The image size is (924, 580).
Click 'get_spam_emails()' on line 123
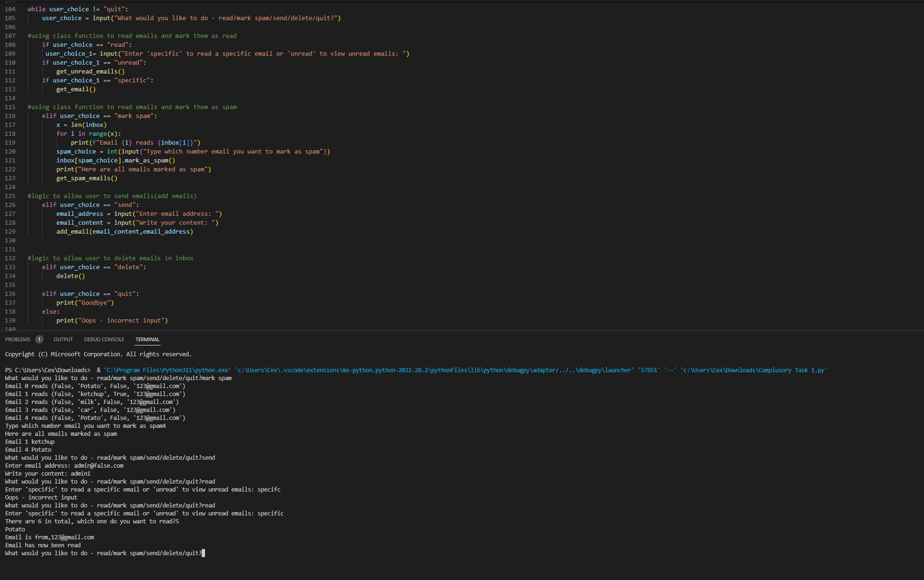(87, 178)
